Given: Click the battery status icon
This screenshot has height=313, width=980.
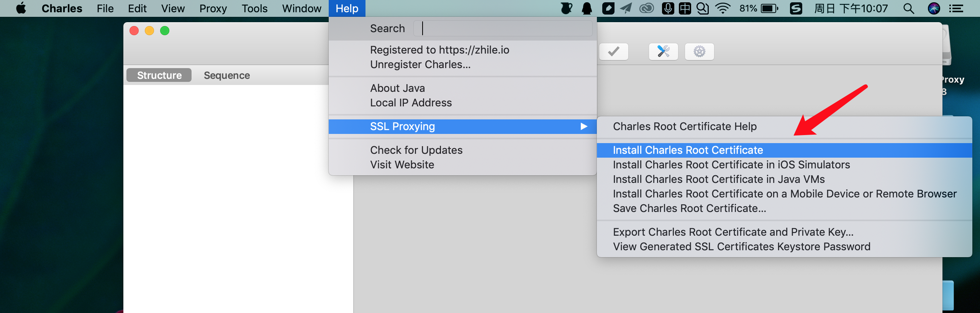Looking at the screenshot, I should coord(769,8).
